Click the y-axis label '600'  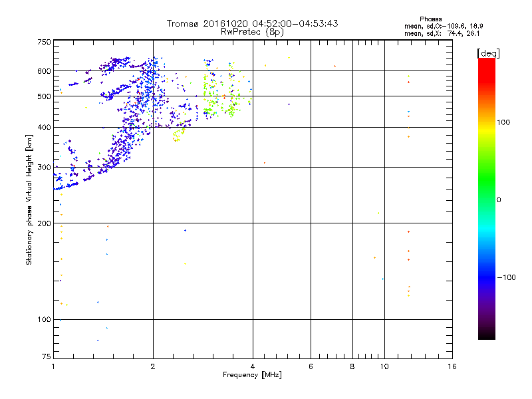tap(44, 71)
